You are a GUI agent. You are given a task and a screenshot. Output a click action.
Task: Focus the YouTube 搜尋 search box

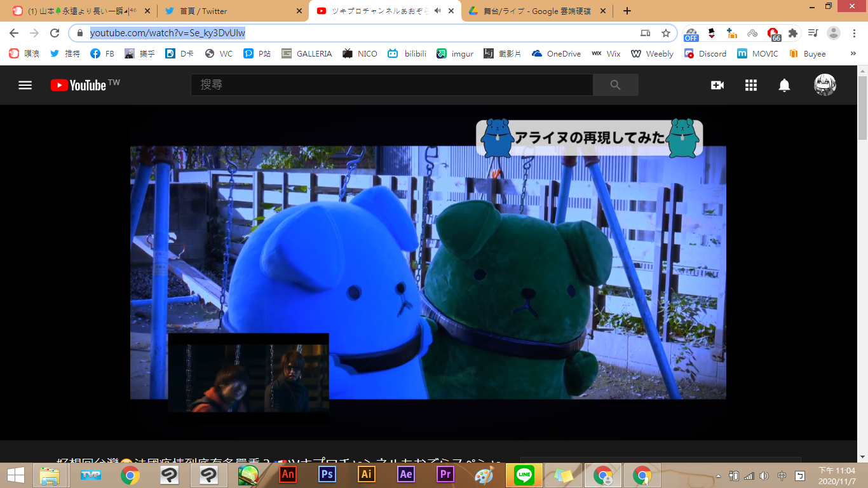[x=392, y=85]
